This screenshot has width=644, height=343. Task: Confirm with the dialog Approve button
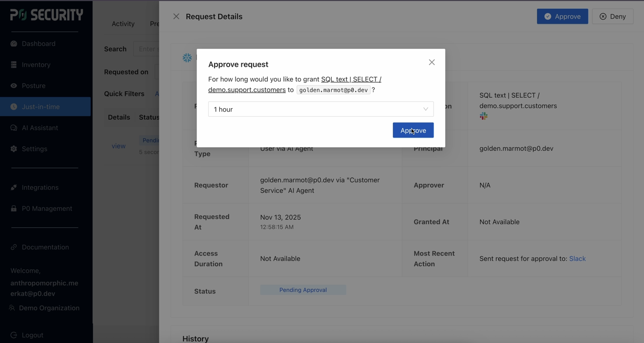point(413,130)
